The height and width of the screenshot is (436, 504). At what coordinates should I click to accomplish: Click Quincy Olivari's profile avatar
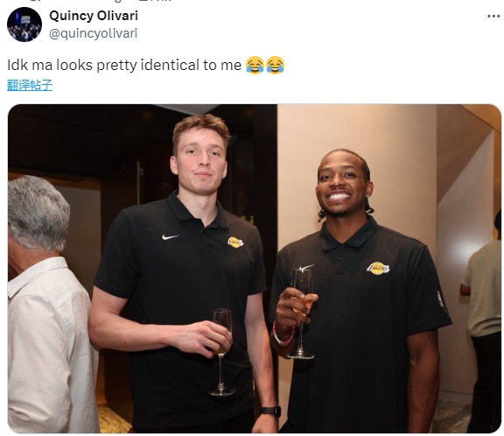point(24,25)
